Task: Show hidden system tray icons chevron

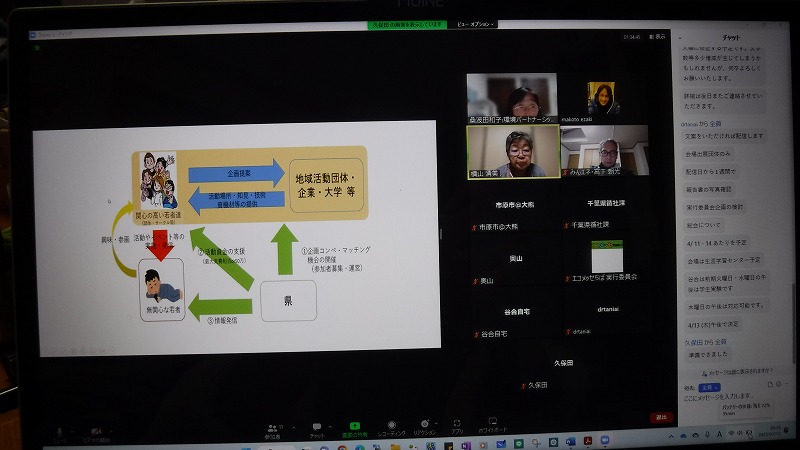Action: [671, 437]
